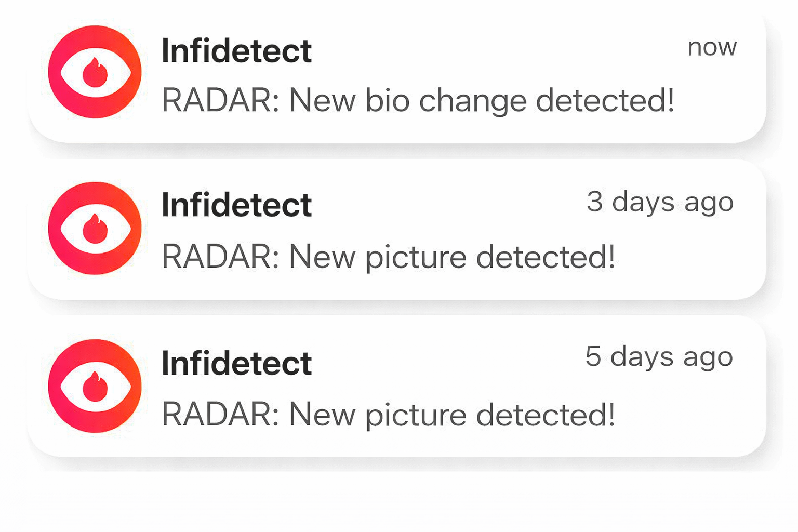Click the '5 days ago' timestamp
Image resolution: width=798 pixels, height=532 pixels.
point(659,357)
